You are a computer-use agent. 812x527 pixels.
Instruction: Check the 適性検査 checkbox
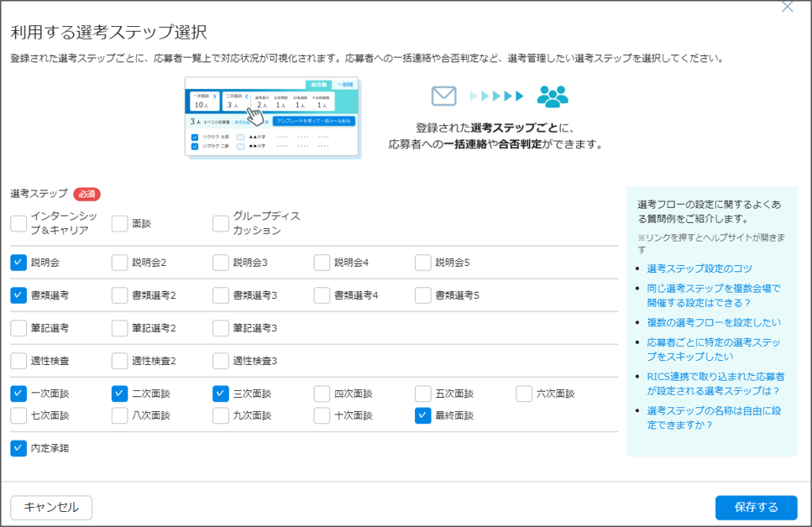click(18, 361)
